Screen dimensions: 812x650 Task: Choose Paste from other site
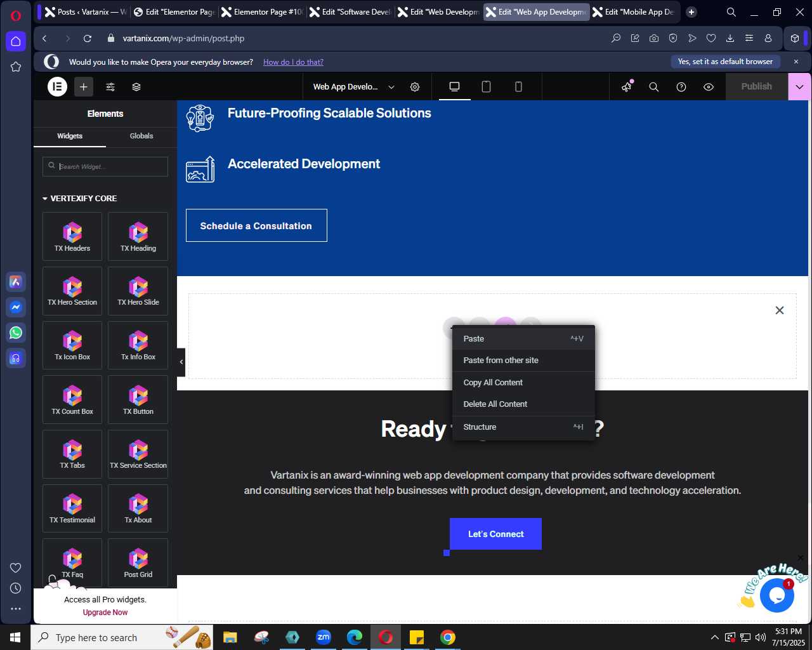pyautogui.click(x=523, y=360)
